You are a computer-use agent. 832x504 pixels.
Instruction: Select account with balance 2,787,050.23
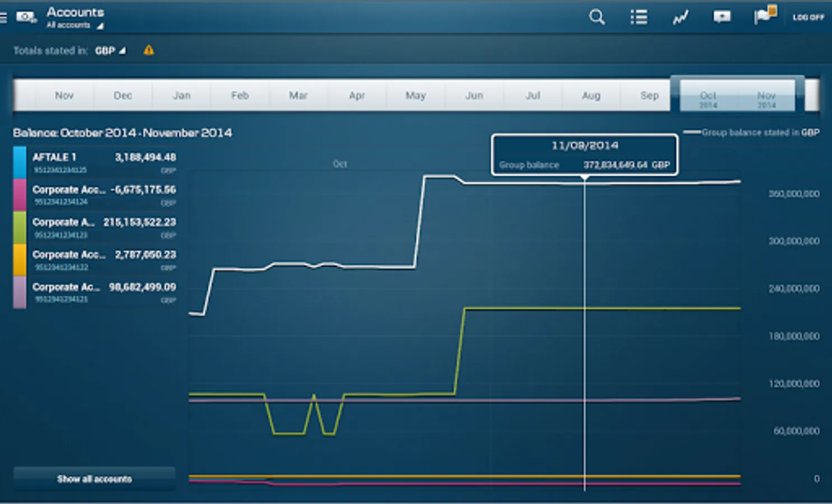(x=95, y=260)
